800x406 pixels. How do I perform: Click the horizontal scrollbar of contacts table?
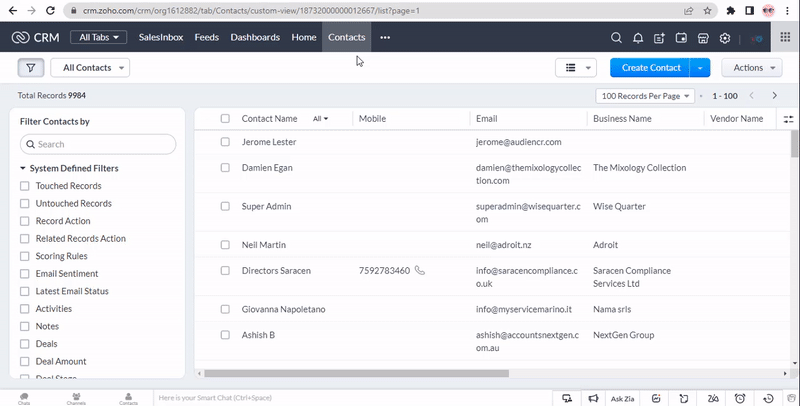pyautogui.click(x=356, y=373)
